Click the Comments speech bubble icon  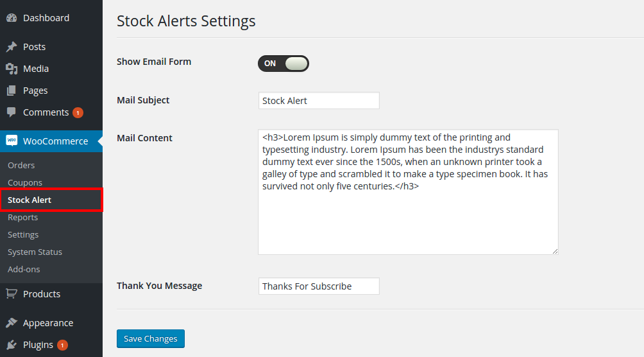point(12,112)
